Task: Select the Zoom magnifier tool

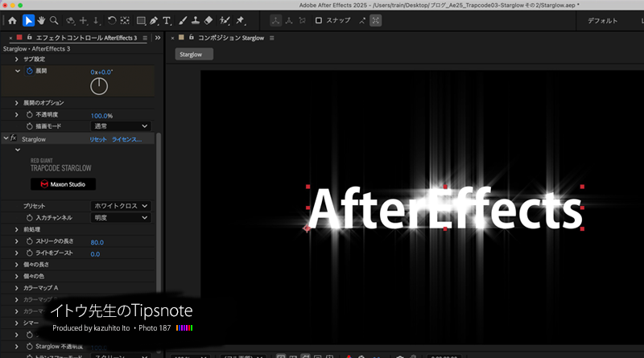Action: point(54,21)
